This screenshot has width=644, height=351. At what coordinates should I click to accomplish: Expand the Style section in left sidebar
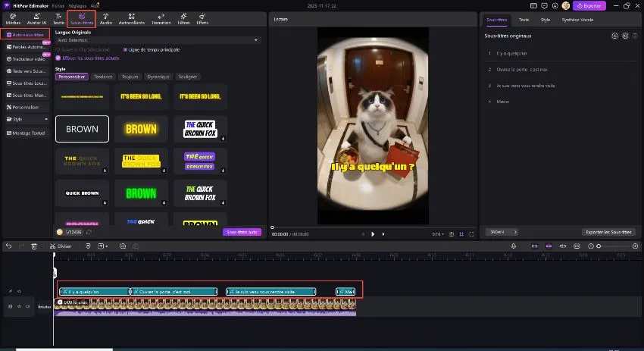[27, 118]
